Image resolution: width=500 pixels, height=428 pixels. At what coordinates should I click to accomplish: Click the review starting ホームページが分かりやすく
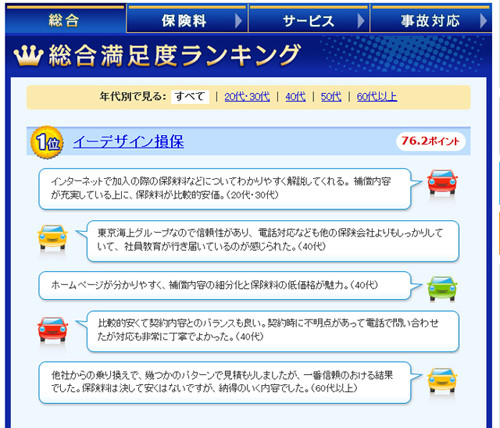[x=225, y=286]
